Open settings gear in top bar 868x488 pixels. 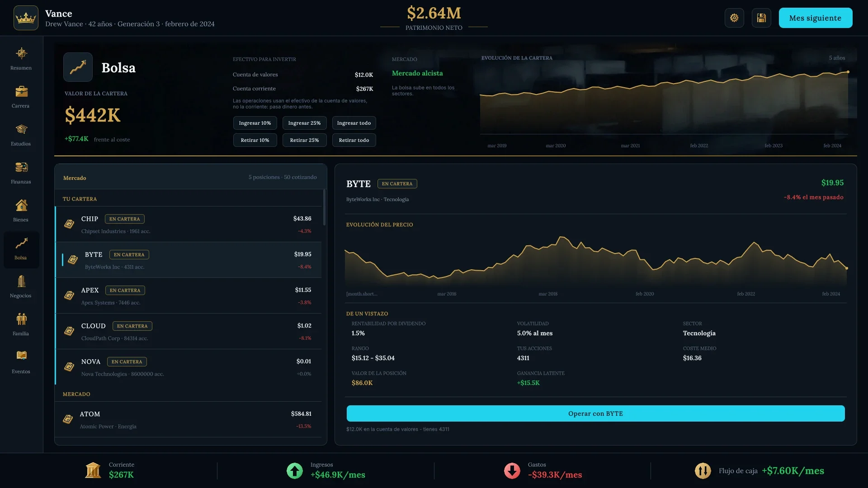pyautogui.click(x=734, y=18)
